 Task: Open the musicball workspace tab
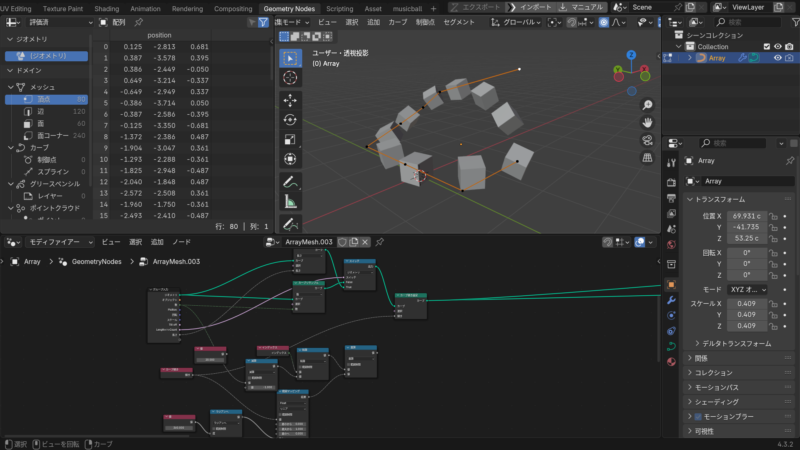pos(407,9)
